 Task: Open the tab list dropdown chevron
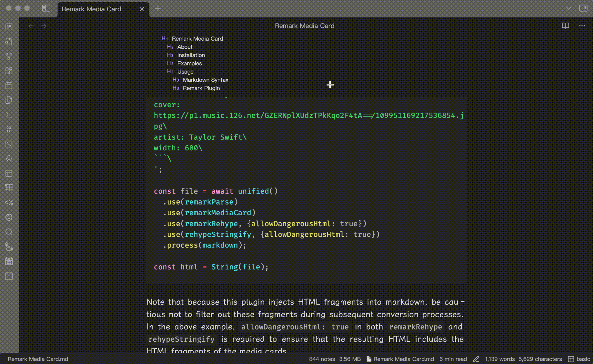pos(568,8)
